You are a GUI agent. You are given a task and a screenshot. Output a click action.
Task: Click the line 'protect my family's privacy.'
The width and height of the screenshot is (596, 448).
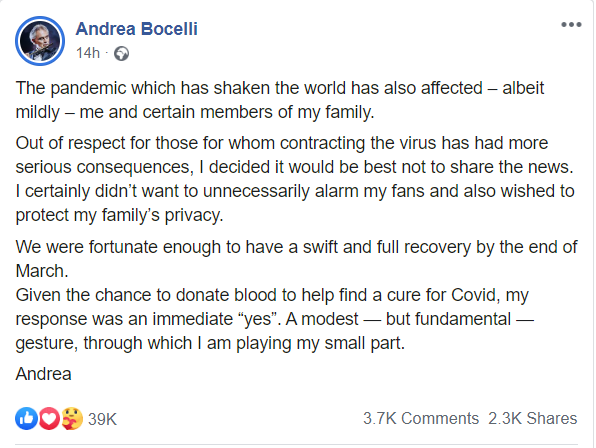[x=119, y=215]
